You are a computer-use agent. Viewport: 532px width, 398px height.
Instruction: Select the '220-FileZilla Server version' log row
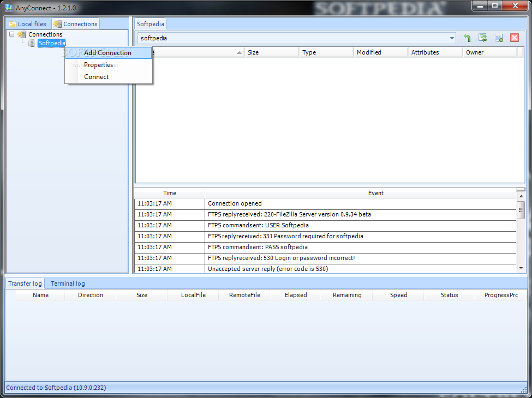pos(326,215)
